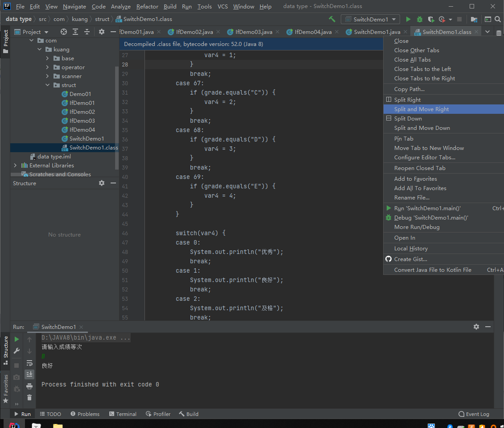Viewport: 504px width, 428px height.
Task: Click the Select Opened File target icon
Action: tap(64, 32)
